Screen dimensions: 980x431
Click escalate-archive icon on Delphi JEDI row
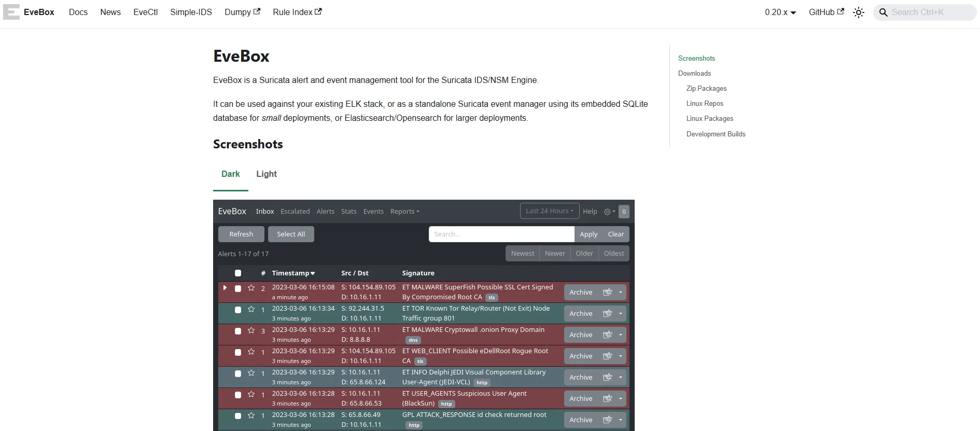(x=608, y=377)
